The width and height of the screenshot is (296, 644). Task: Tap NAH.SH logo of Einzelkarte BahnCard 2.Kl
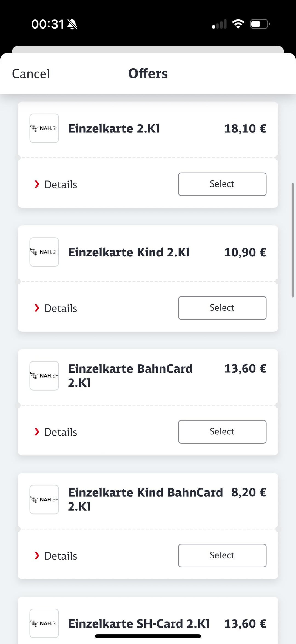click(44, 375)
